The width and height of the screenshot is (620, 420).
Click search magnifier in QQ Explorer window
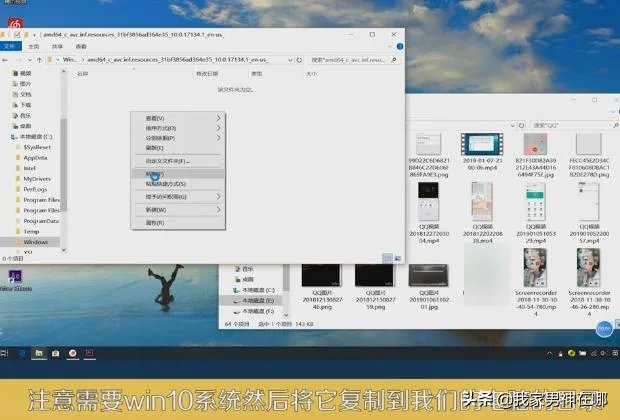[x=616, y=125]
